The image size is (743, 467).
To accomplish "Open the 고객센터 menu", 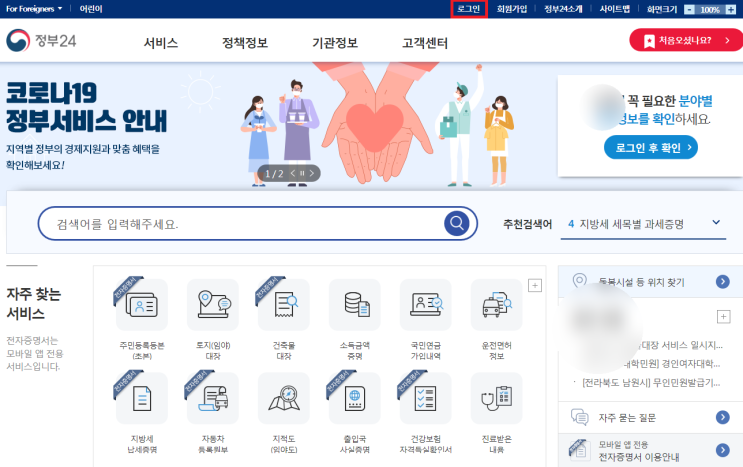I will coord(425,43).
